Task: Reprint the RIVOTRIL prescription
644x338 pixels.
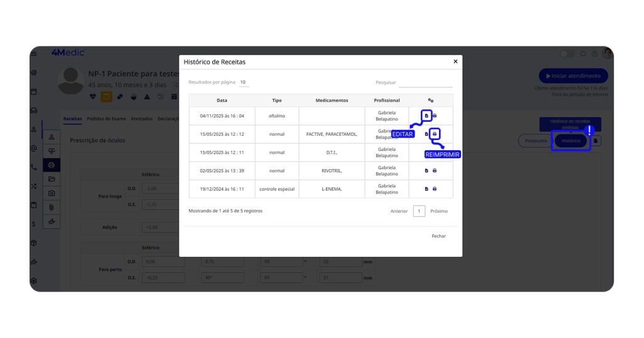Action: [x=435, y=171]
